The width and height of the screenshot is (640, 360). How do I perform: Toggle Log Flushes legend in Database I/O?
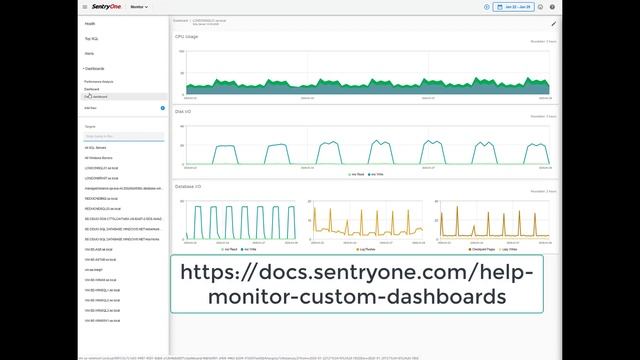366,249
